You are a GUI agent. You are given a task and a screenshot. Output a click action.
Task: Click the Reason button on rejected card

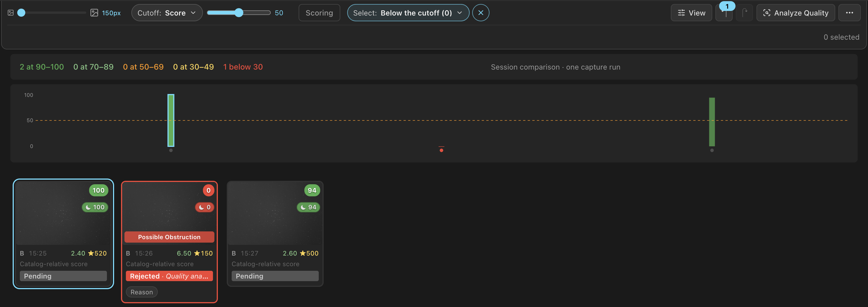click(141, 292)
